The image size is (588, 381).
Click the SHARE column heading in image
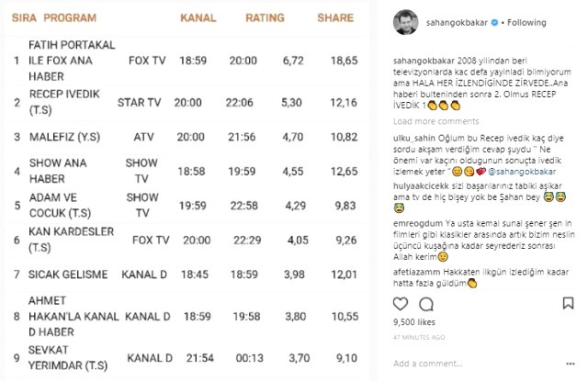pyautogui.click(x=335, y=17)
